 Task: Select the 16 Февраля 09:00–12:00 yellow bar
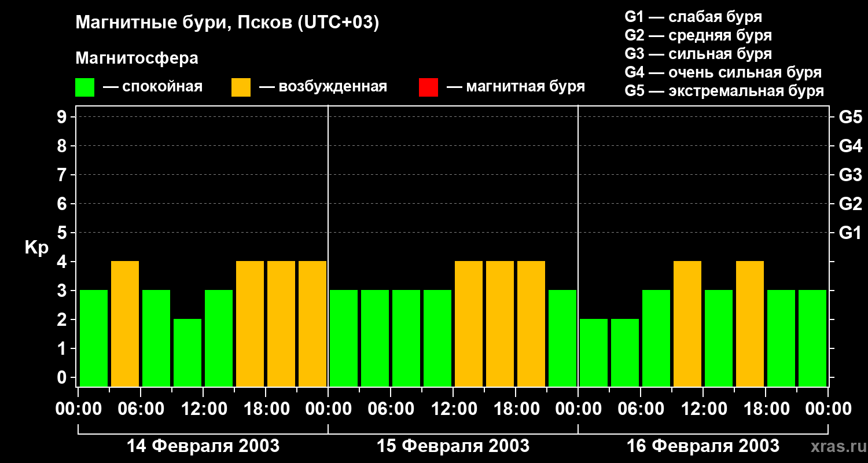click(x=687, y=324)
